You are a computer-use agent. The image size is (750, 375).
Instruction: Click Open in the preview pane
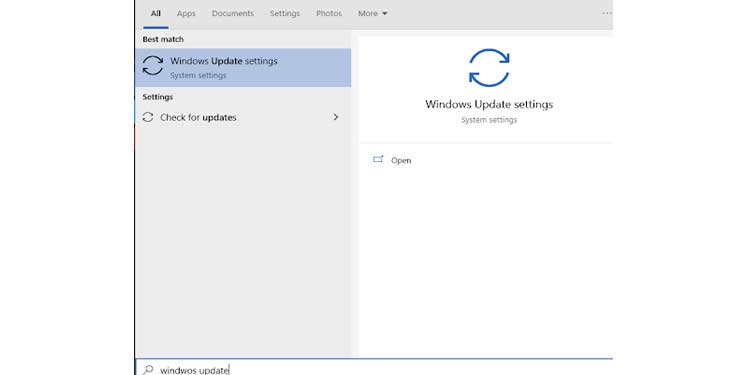[x=401, y=161]
